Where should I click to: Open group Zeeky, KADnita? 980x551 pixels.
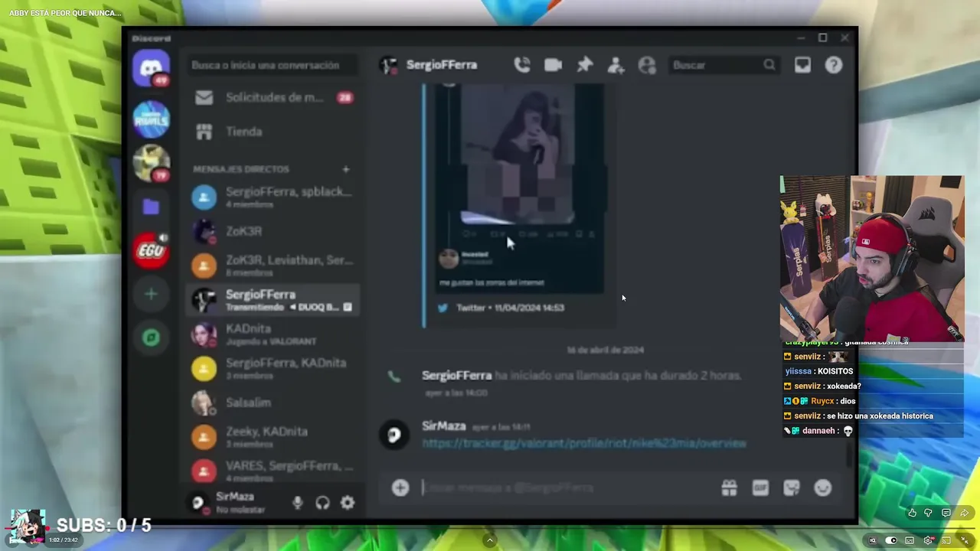click(x=273, y=436)
